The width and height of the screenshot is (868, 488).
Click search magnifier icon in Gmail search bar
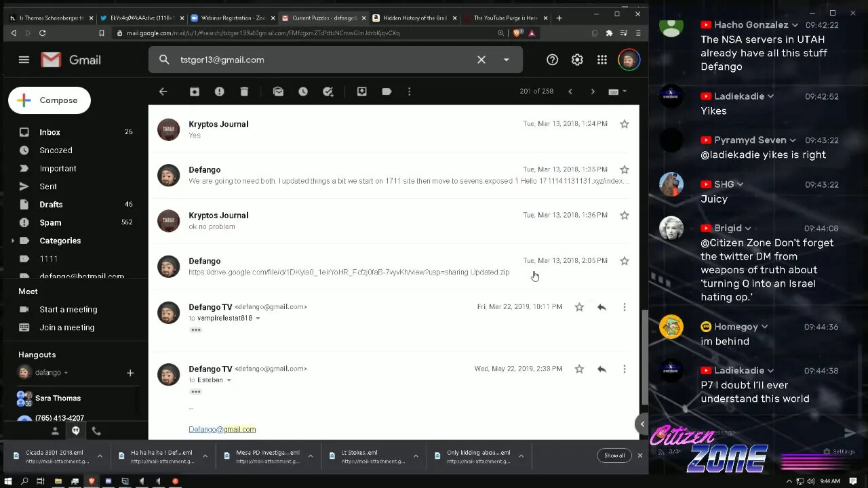click(x=164, y=60)
